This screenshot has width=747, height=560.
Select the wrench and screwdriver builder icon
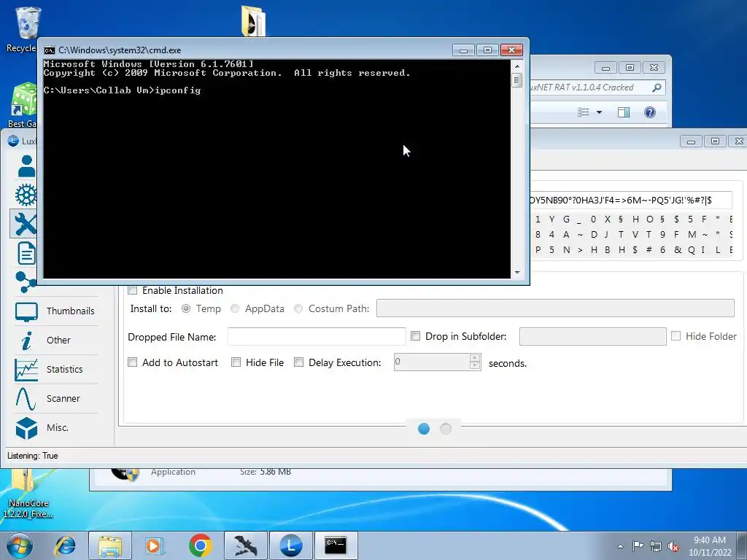pyautogui.click(x=25, y=224)
